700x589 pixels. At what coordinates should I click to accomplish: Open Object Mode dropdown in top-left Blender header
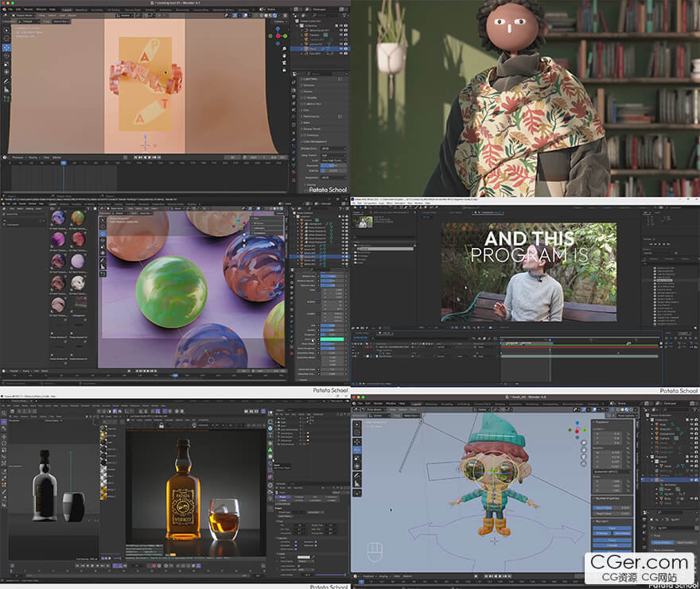point(25,15)
